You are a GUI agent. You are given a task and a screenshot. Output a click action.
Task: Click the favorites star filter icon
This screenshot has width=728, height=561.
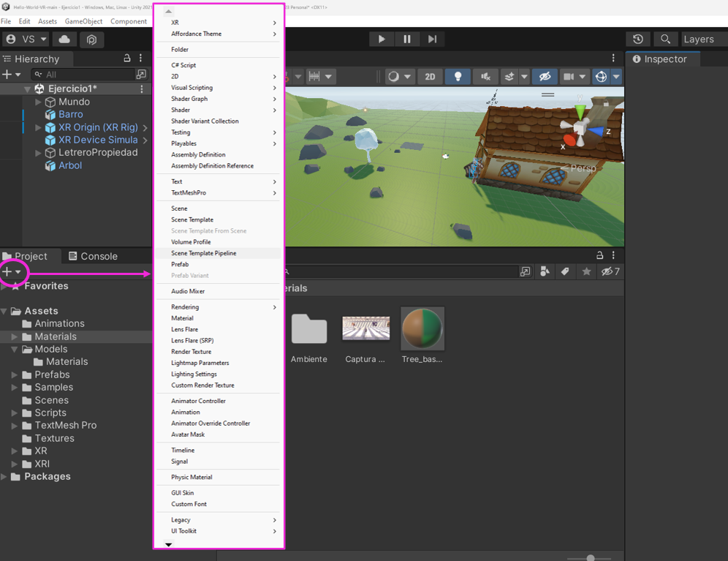pyautogui.click(x=586, y=272)
